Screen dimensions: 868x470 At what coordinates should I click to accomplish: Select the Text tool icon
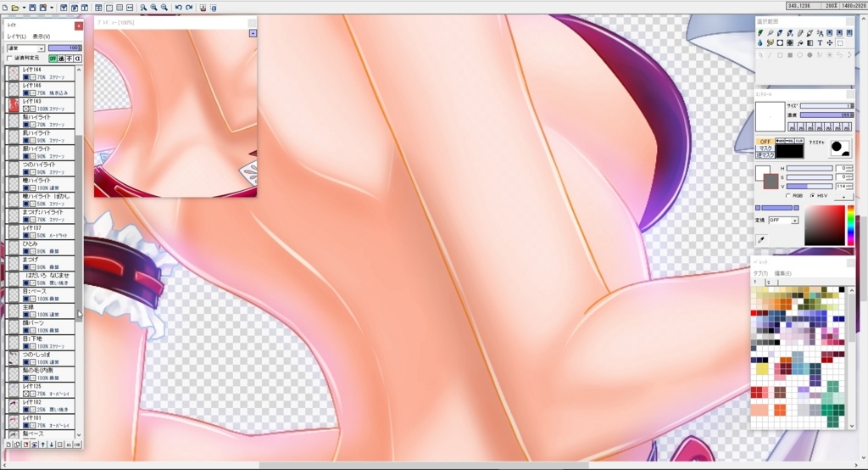820,42
